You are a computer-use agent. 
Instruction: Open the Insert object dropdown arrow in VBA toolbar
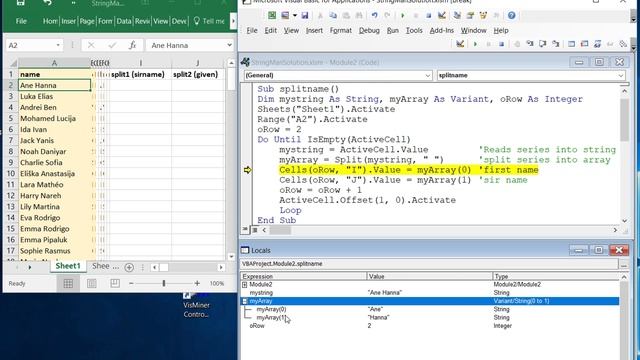coord(294,16)
